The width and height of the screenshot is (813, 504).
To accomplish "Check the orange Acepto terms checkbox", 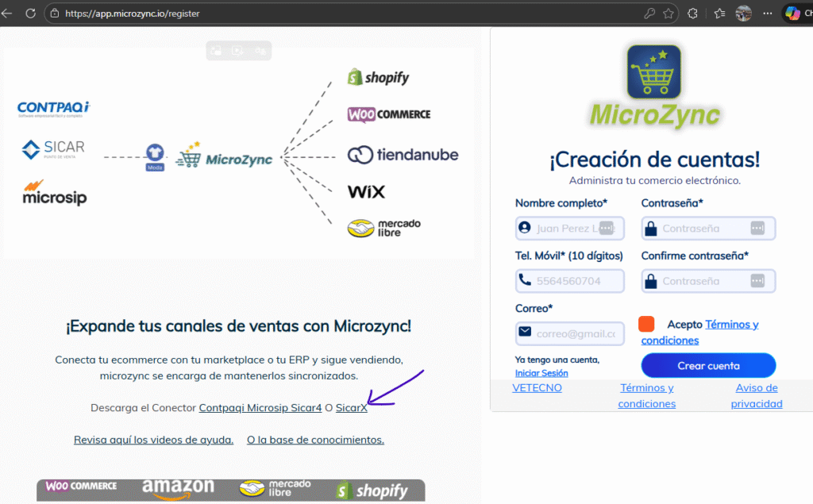I will tap(646, 324).
